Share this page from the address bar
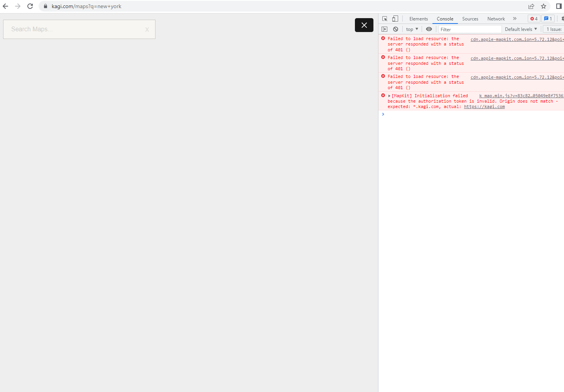This screenshot has height=392, width=564. pyautogui.click(x=531, y=6)
